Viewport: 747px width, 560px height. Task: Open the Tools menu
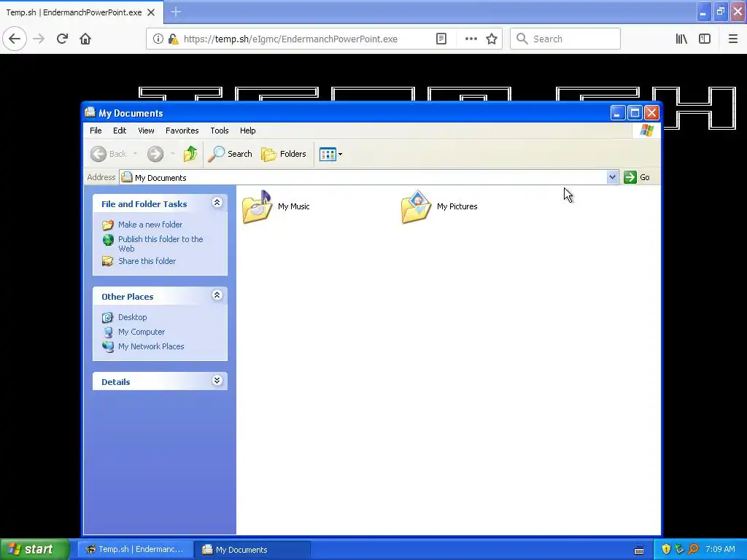[219, 131]
